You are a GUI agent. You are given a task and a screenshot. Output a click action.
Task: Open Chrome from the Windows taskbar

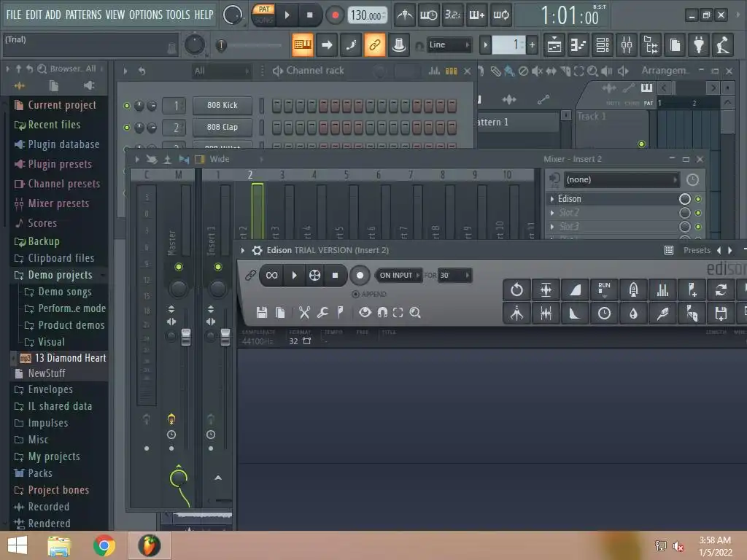104,545
